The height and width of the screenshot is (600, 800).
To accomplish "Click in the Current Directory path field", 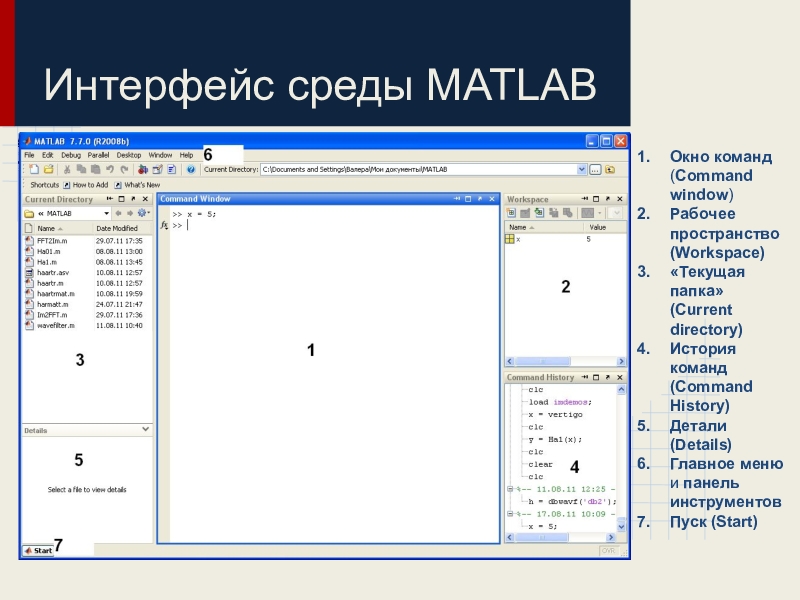I will point(419,169).
